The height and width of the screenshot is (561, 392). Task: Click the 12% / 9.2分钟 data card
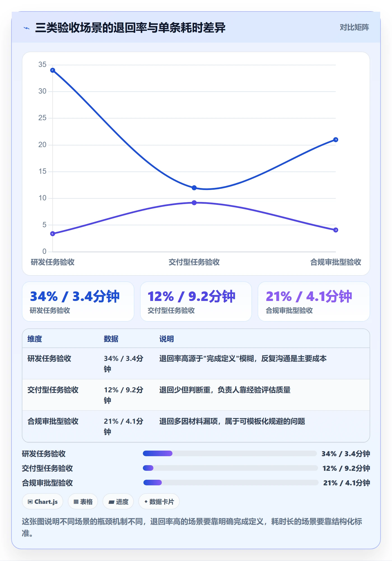coord(196,302)
